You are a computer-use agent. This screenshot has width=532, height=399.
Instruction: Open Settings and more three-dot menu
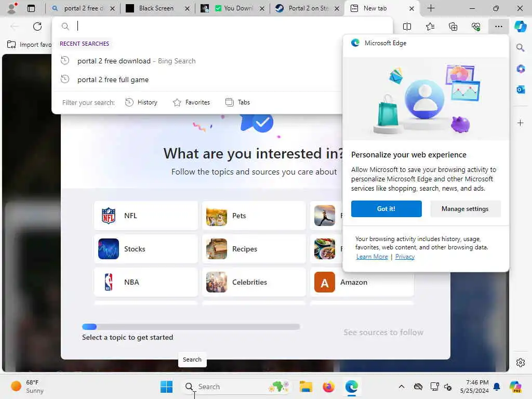498,26
